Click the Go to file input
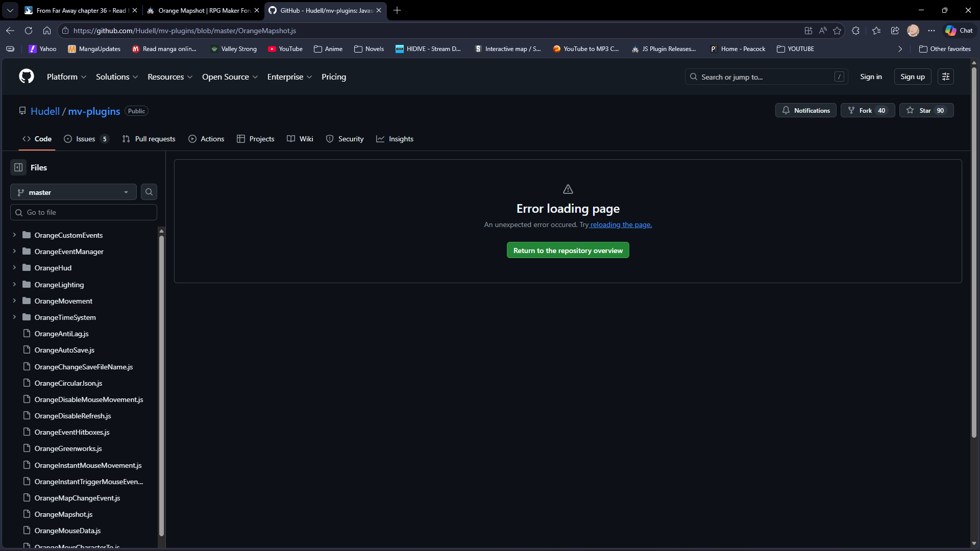 point(84,212)
